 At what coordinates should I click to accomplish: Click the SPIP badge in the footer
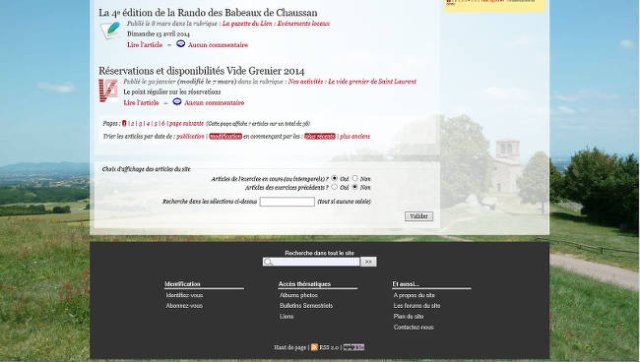click(x=353, y=347)
